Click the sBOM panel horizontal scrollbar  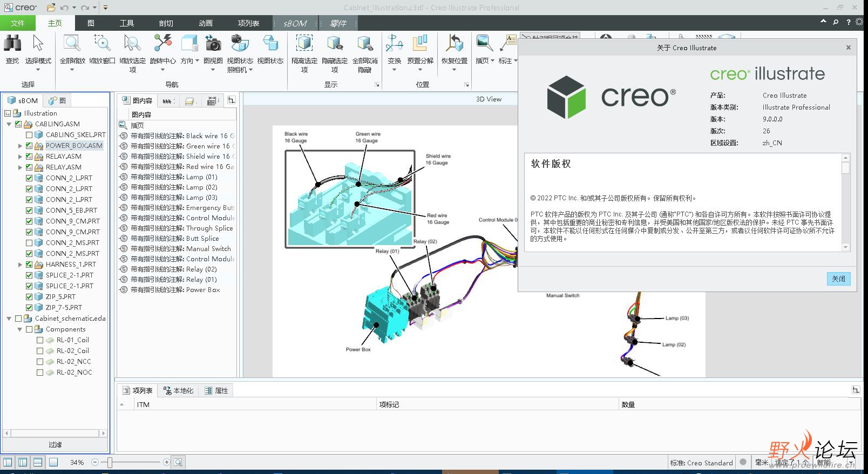pos(55,433)
